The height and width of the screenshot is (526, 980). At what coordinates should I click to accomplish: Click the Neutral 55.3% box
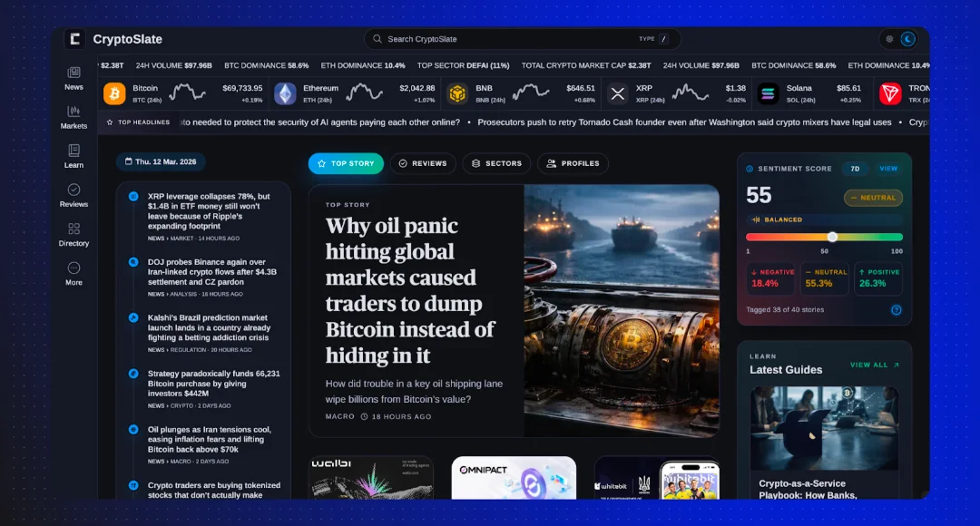[x=824, y=278]
